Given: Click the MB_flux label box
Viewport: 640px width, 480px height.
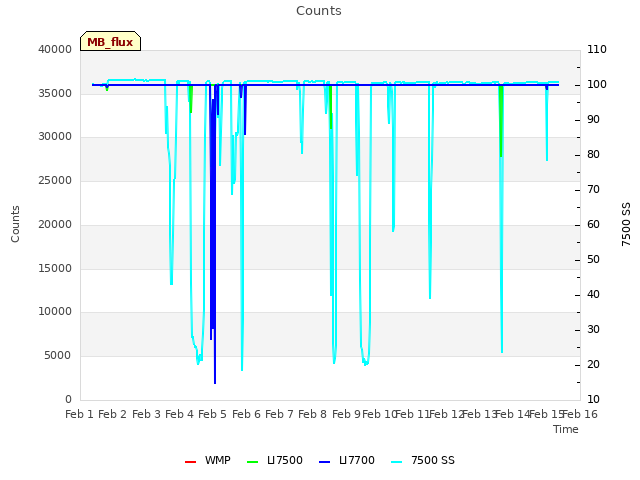Looking at the screenshot, I should 110,41.
